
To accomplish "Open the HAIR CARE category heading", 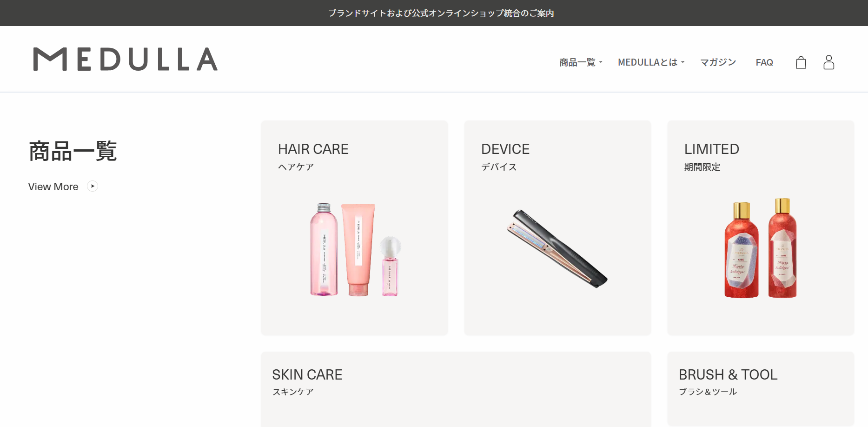I will pyautogui.click(x=313, y=149).
